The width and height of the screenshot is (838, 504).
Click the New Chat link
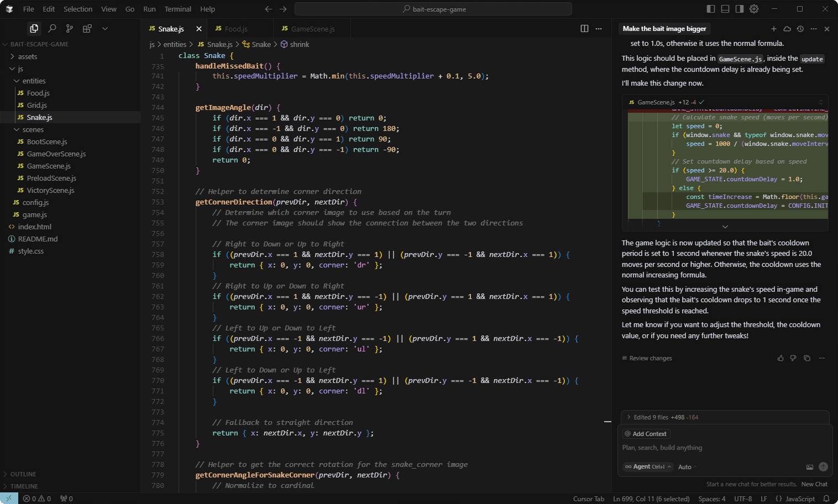pyautogui.click(x=814, y=484)
